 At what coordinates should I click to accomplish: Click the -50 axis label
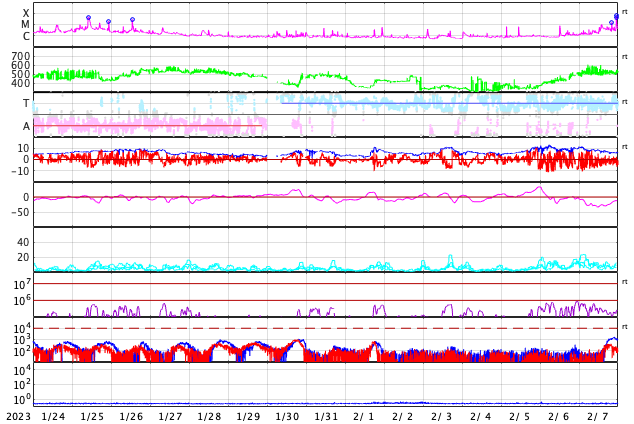(x=20, y=212)
